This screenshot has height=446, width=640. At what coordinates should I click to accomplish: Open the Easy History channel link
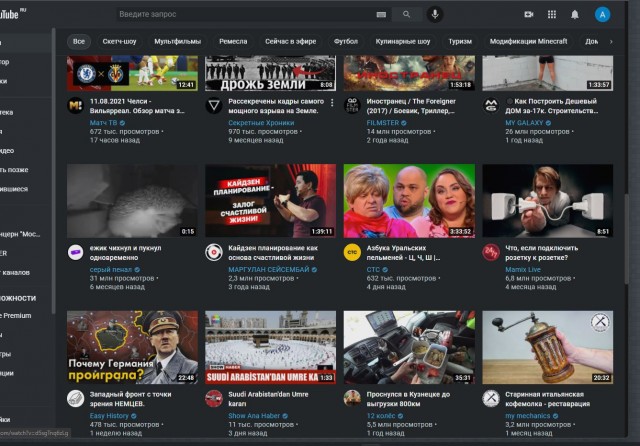pos(110,415)
